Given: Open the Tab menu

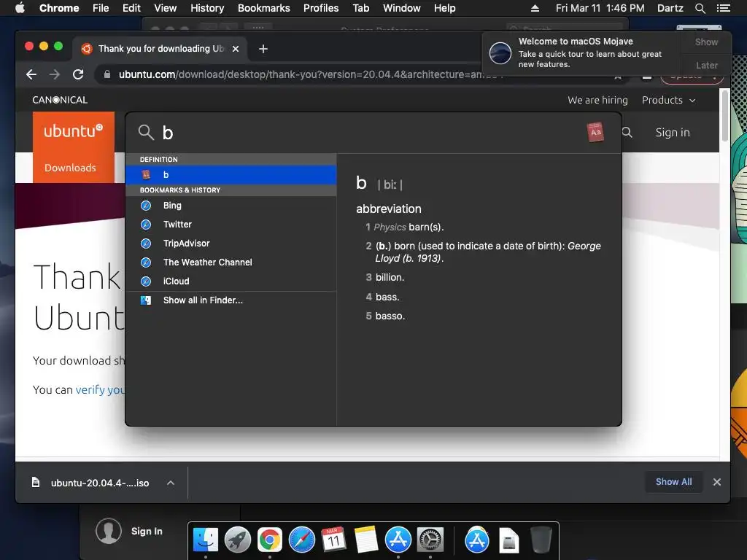Looking at the screenshot, I should [x=360, y=8].
